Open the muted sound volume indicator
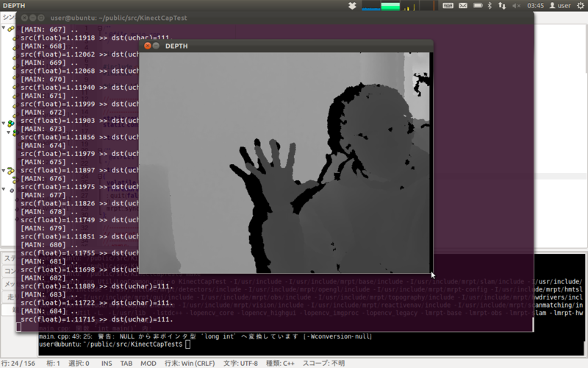This screenshot has height=368, width=588. pos(517,6)
